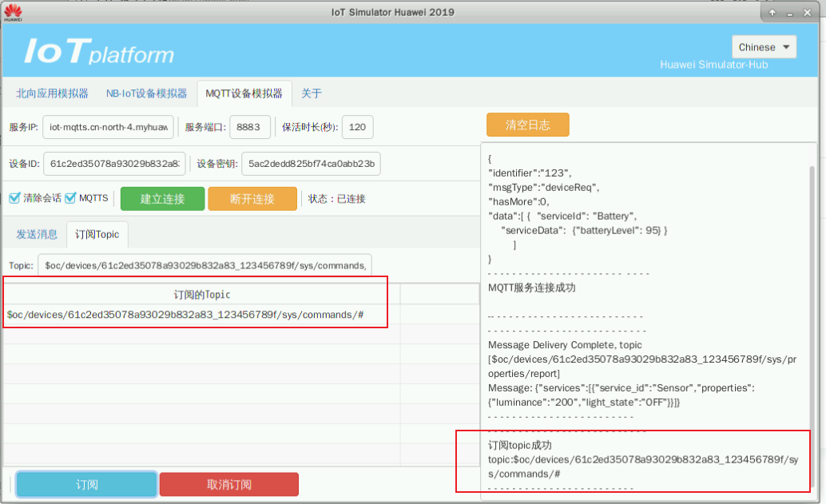This screenshot has width=826, height=504.
Task: Click the "msgType":"deviceReq" log line
Action: pos(544,188)
